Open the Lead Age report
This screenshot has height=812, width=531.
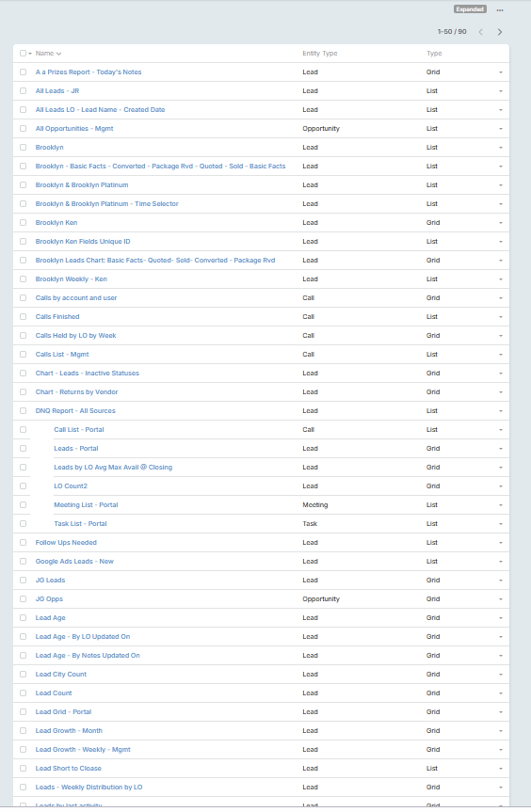(50, 618)
